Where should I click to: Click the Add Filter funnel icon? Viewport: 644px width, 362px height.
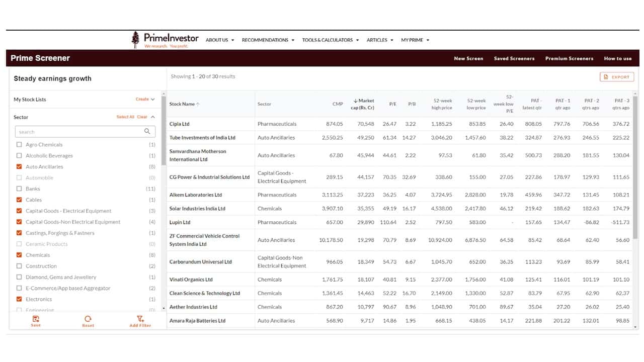click(x=140, y=319)
